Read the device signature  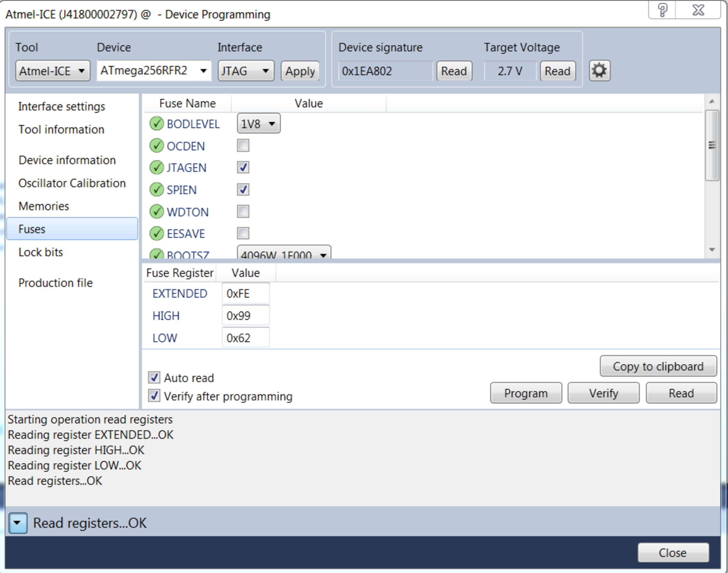click(x=454, y=71)
